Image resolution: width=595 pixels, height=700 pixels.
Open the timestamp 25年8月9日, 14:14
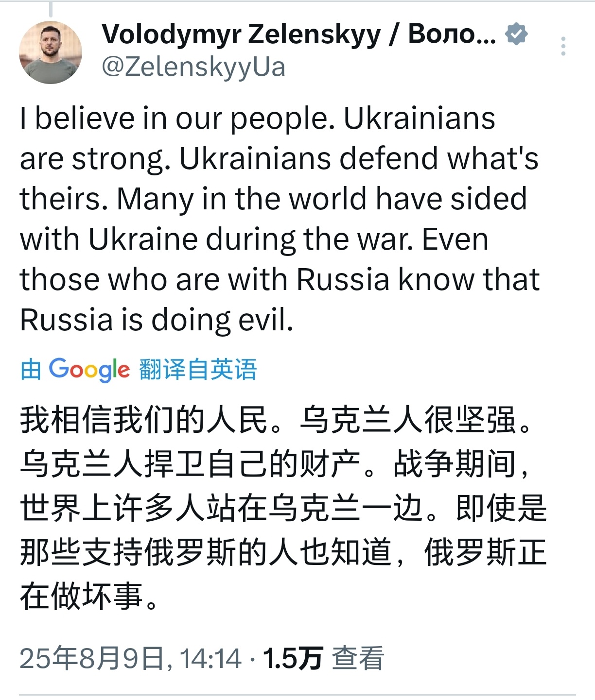click(x=130, y=659)
